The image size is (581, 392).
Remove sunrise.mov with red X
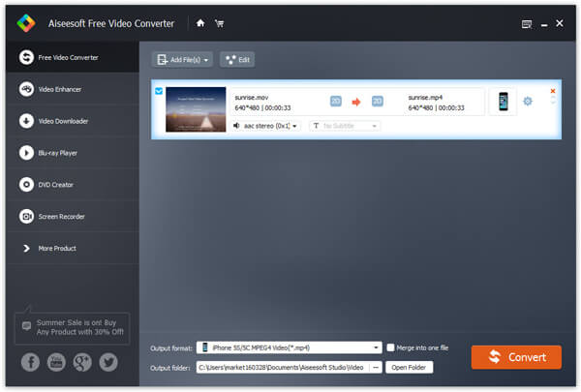click(553, 91)
